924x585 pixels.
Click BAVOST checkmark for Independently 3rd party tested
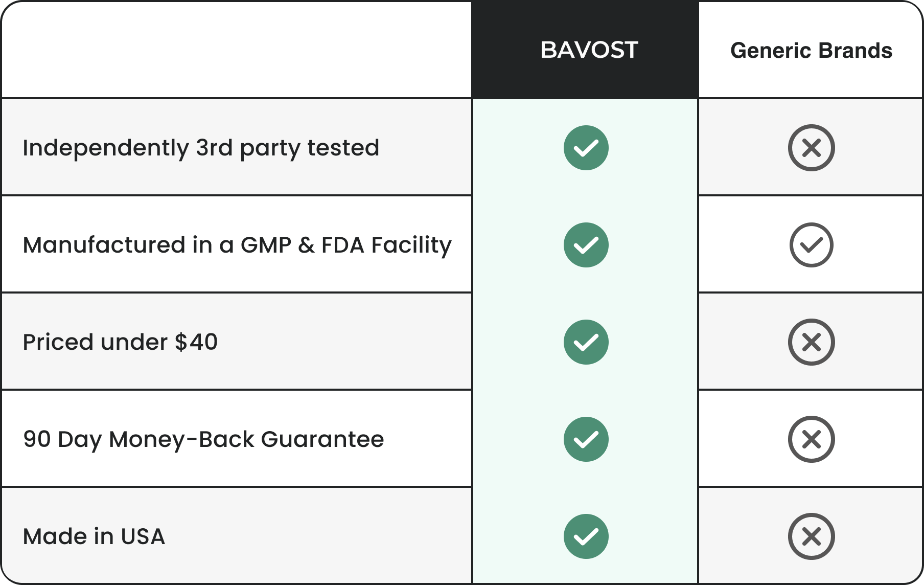586,148
